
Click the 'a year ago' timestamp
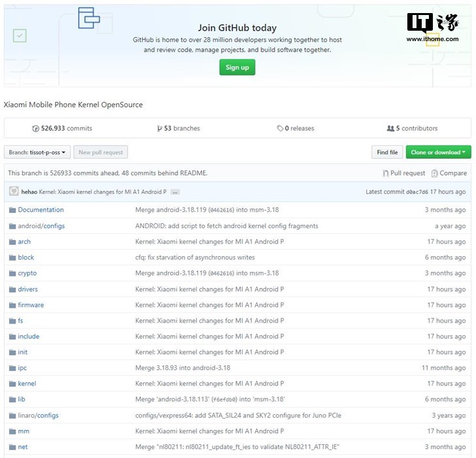[450, 226]
